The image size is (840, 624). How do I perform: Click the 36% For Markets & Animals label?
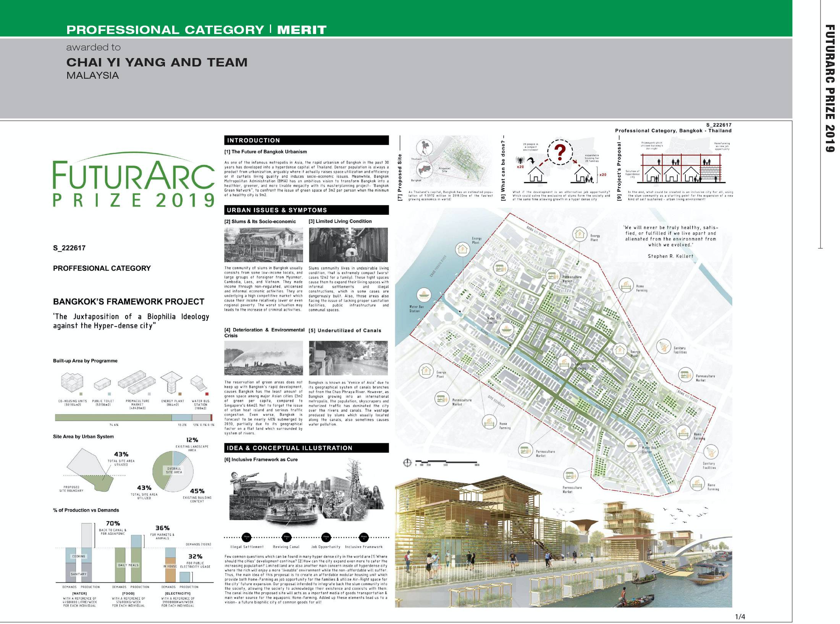click(x=162, y=533)
